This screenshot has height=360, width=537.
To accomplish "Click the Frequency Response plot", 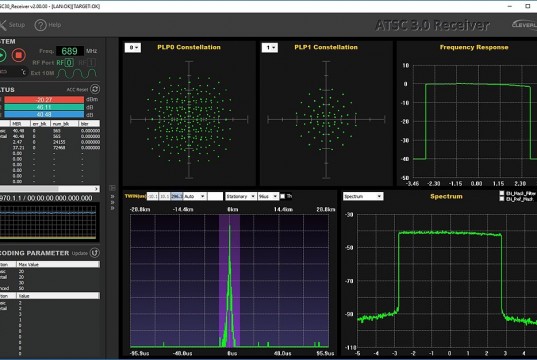I will pos(475,122).
